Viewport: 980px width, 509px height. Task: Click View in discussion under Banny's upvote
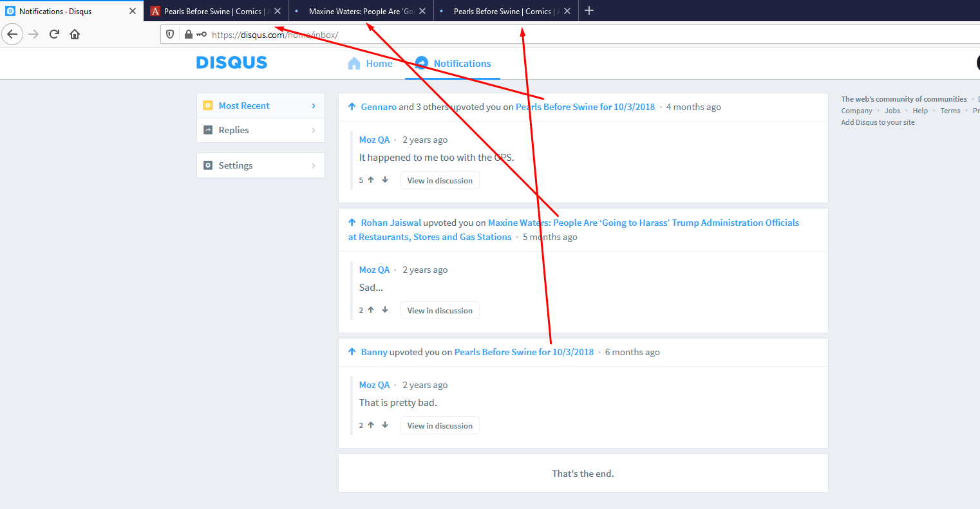(x=439, y=425)
